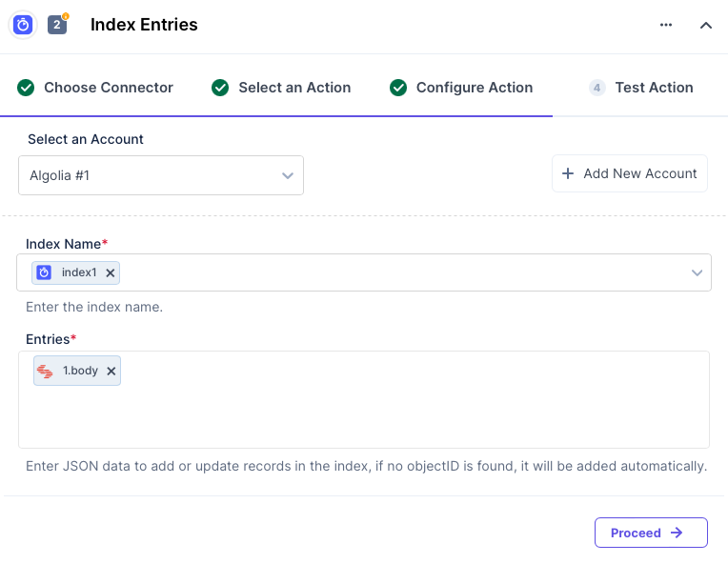Image resolution: width=728 pixels, height=564 pixels.
Task: Click the green check beside Configure Action
Action: [x=398, y=88]
